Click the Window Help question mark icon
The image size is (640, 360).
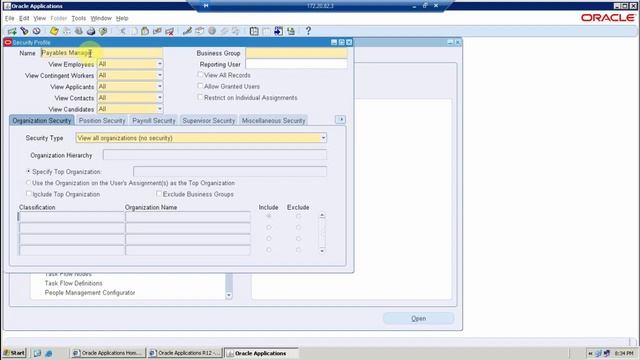(308, 31)
